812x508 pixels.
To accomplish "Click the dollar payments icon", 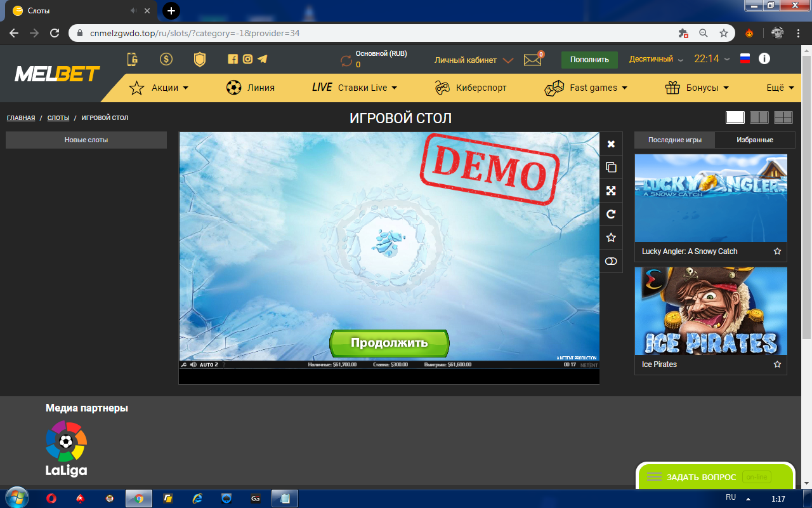I will (x=166, y=59).
